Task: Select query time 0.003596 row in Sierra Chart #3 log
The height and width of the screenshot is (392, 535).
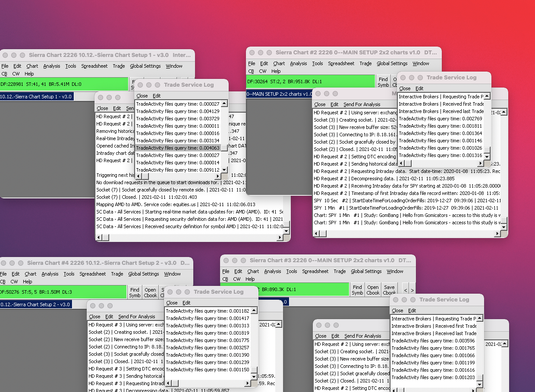Action: (433, 341)
